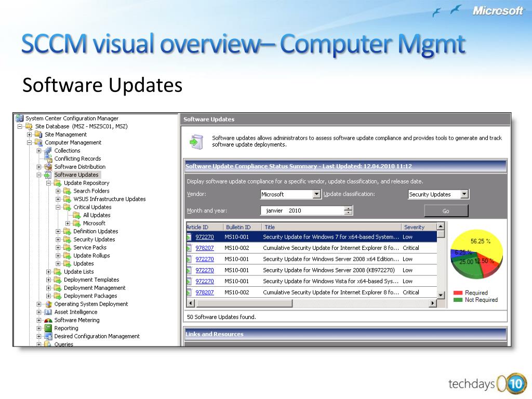The height and width of the screenshot is (399, 532).
Task: Click the Site Database icon
Action: [29, 126]
